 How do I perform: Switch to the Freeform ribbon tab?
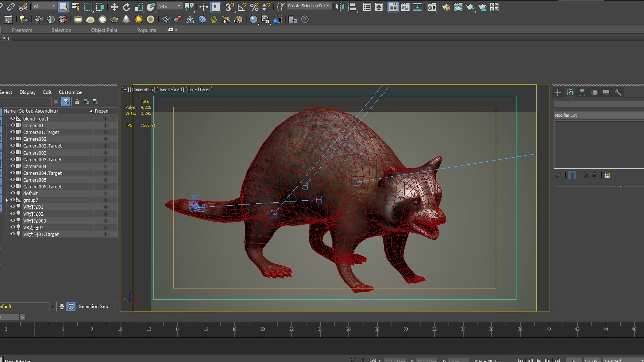[22, 30]
